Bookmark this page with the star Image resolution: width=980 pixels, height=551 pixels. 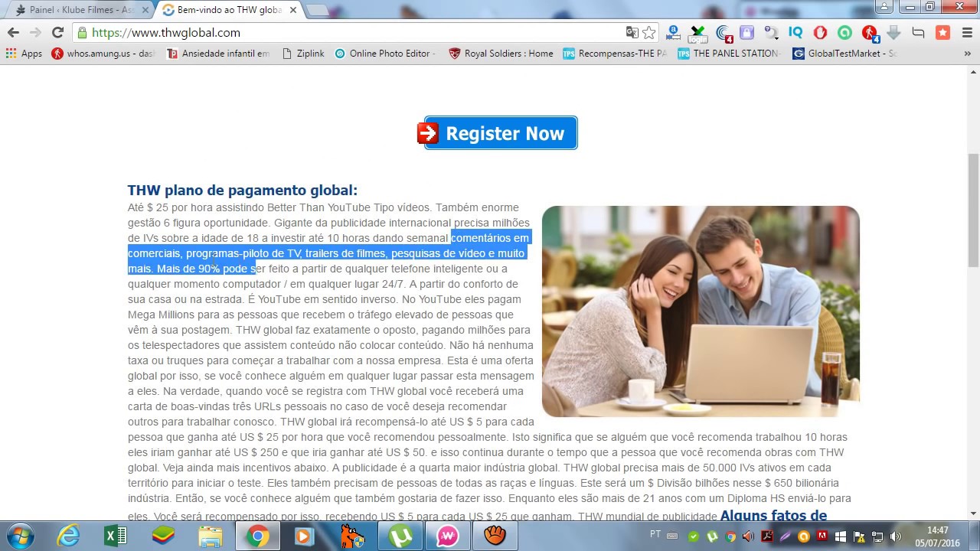(649, 32)
